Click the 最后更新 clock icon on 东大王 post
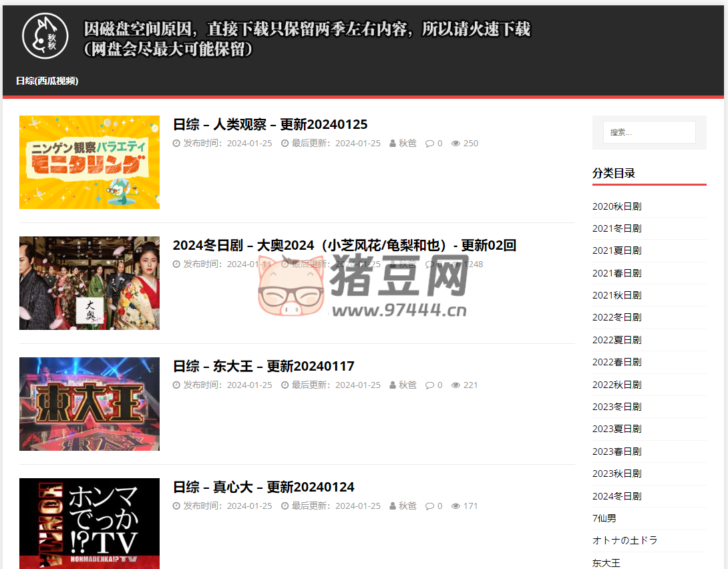Screen dimensions: 728x569 tap(285, 385)
